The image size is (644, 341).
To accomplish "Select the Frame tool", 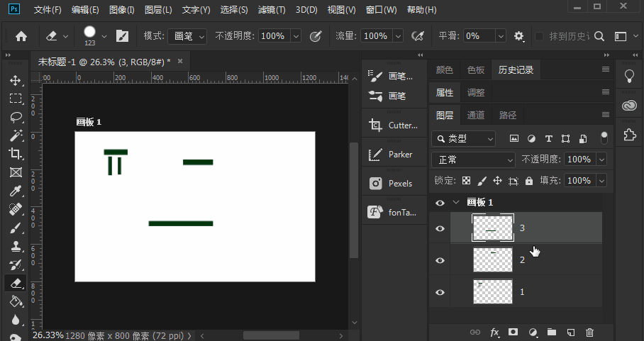I will [x=16, y=172].
